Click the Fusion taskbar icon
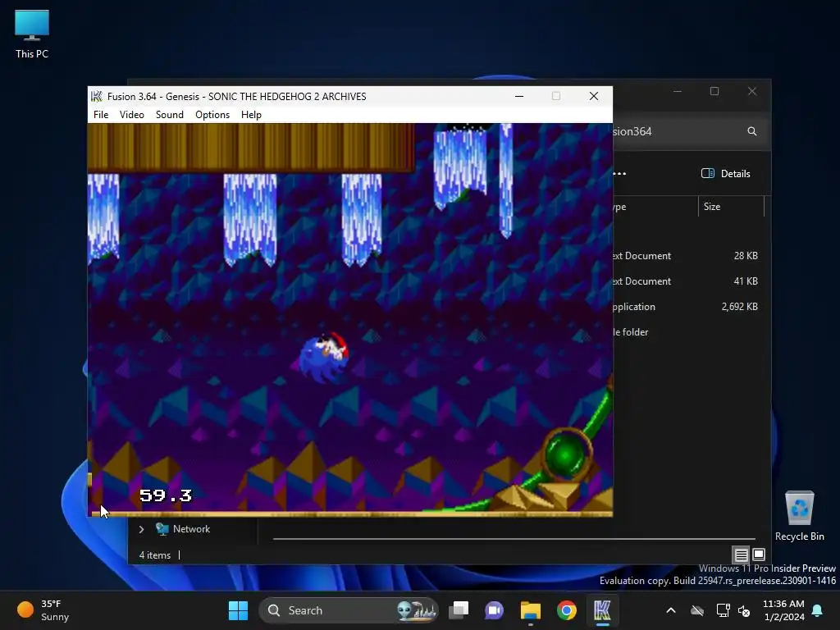The image size is (840, 630). coord(602,610)
